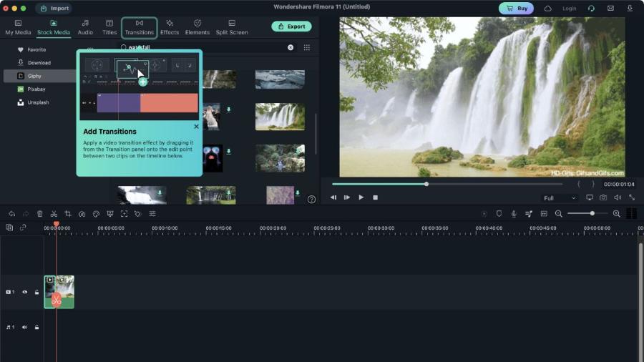644x362 pixels.
Task: Click the voiceover microphone icon
Action: 513,214
